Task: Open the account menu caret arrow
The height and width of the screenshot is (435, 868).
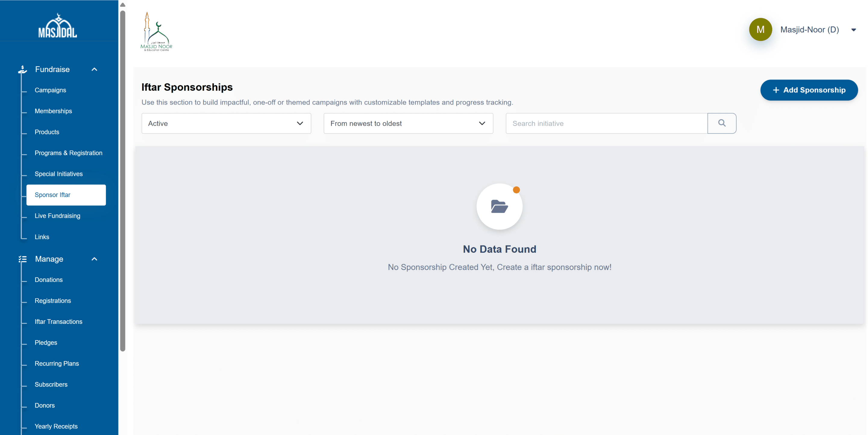Action: pos(854,30)
